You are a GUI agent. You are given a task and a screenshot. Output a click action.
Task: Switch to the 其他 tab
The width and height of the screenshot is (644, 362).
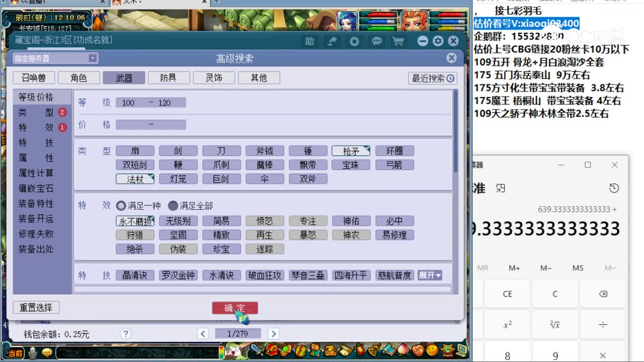coord(259,78)
